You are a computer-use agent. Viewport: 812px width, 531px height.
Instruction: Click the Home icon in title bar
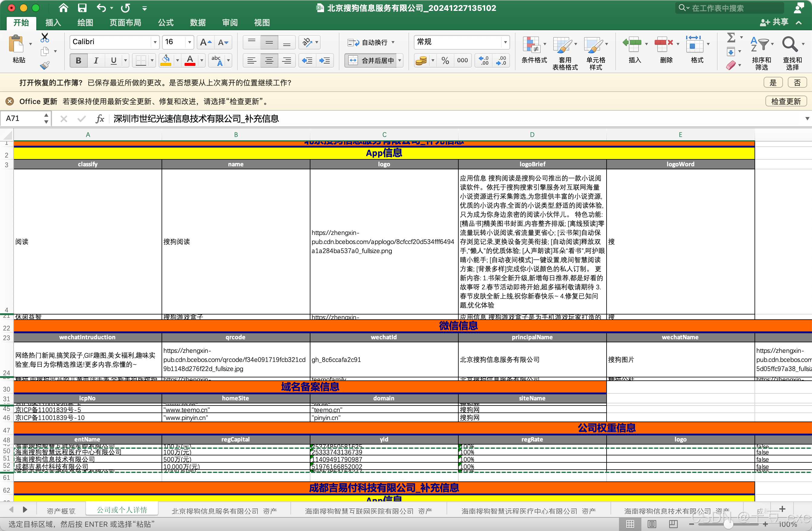click(x=63, y=8)
